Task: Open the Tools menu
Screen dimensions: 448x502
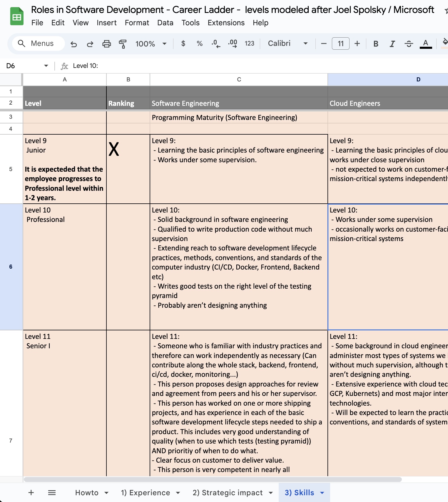Action: (x=190, y=23)
